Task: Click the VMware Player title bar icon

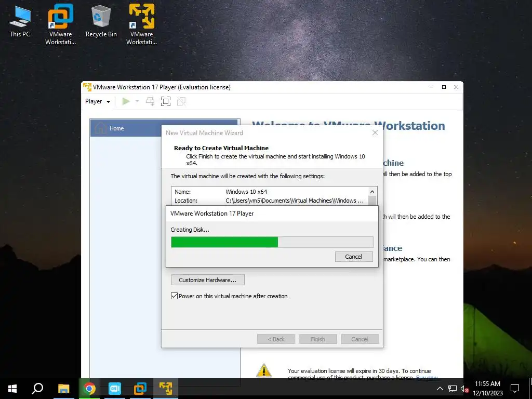Action: tap(87, 87)
